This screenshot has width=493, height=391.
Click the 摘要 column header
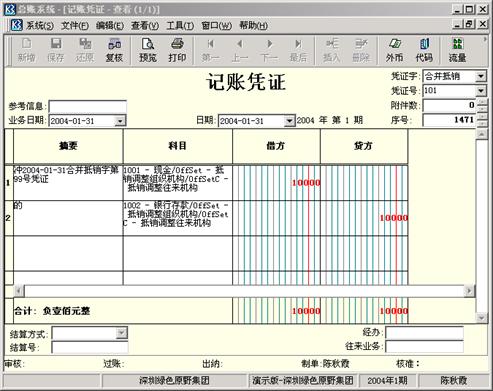(x=68, y=146)
